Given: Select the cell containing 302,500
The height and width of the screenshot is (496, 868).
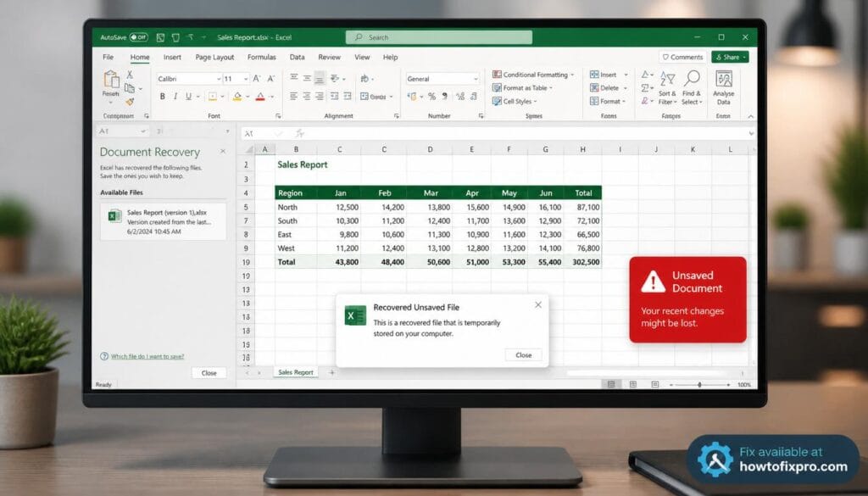Looking at the screenshot, I should [582, 262].
